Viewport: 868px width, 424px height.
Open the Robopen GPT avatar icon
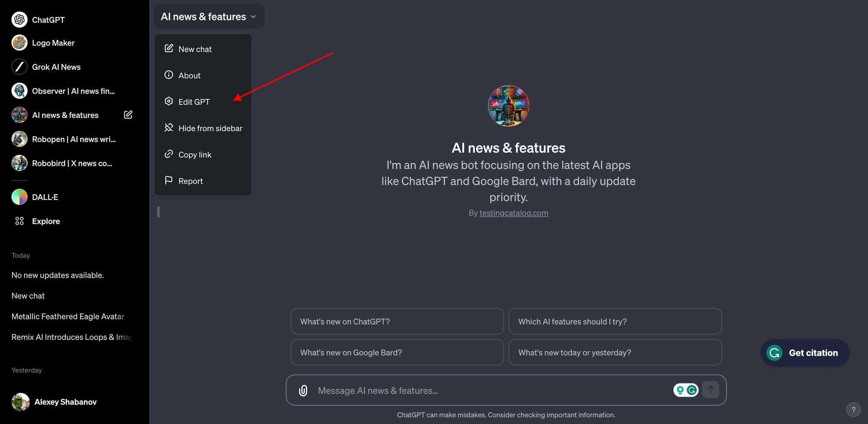(20, 139)
